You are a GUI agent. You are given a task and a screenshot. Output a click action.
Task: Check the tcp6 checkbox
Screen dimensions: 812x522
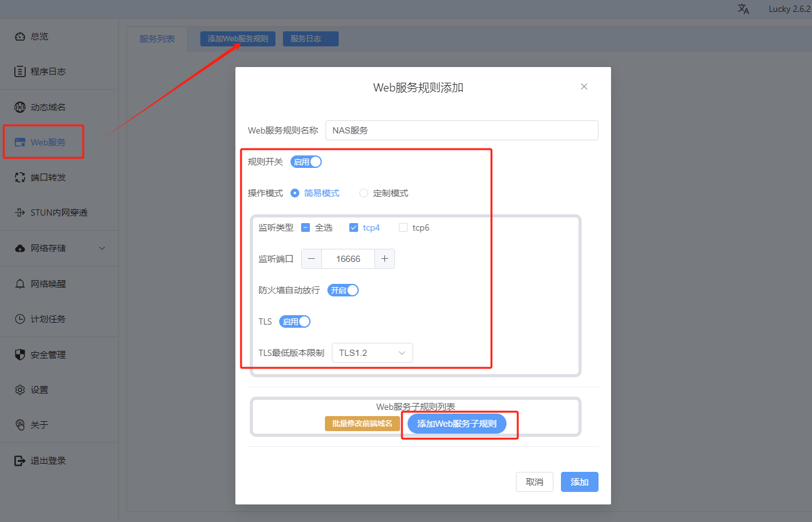coord(403,227)
